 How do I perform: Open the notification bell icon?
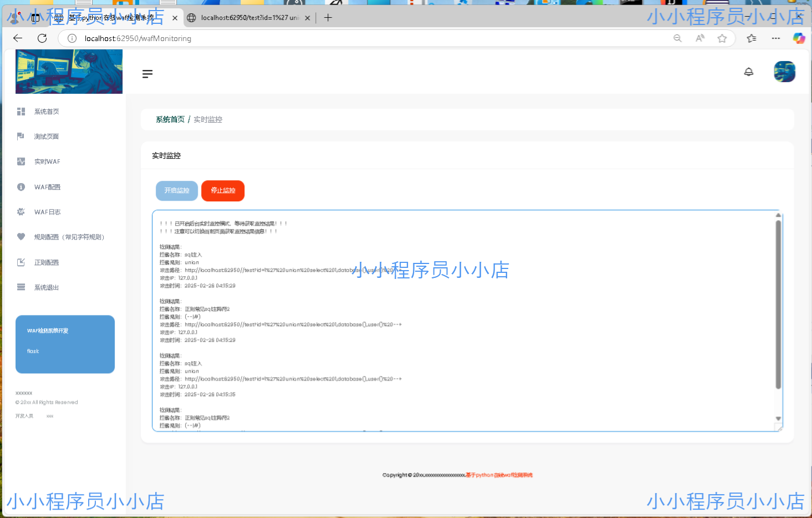(749, 72)
